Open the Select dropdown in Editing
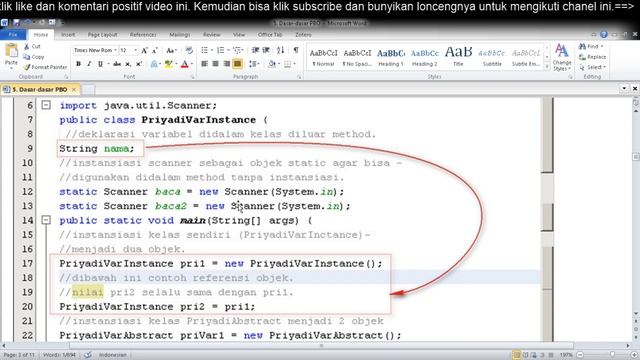 point(604,67)
